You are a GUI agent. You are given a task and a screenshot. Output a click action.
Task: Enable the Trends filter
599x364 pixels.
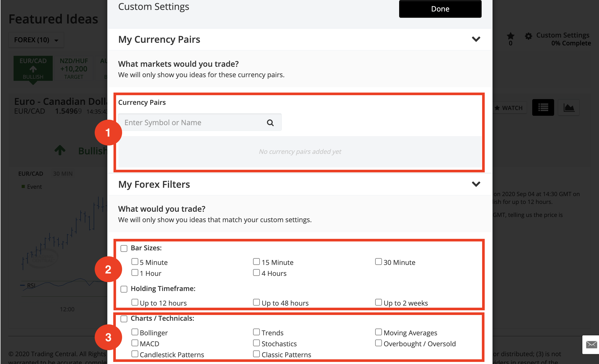pos(256,332)
